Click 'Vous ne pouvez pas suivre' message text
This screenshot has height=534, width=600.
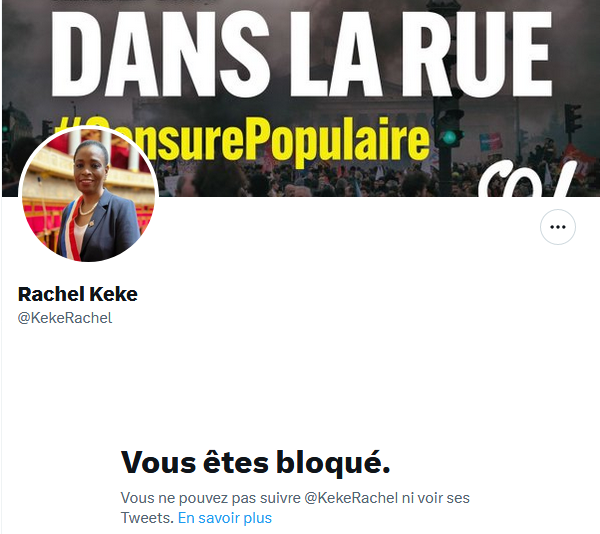point(210,498)
